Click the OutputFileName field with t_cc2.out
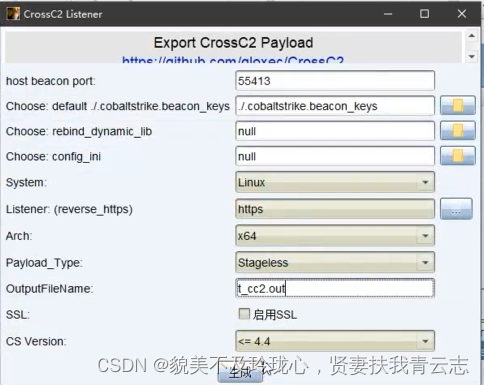 [x=335, y=288]
